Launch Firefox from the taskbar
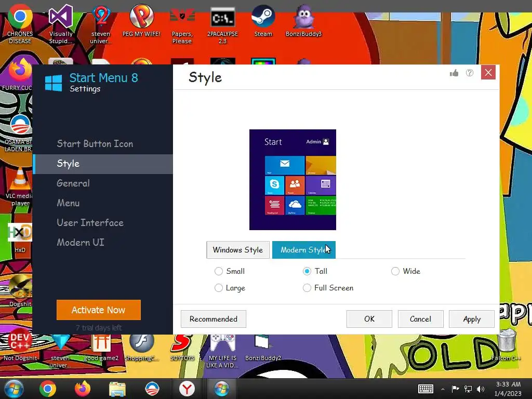 coord(83,389)
